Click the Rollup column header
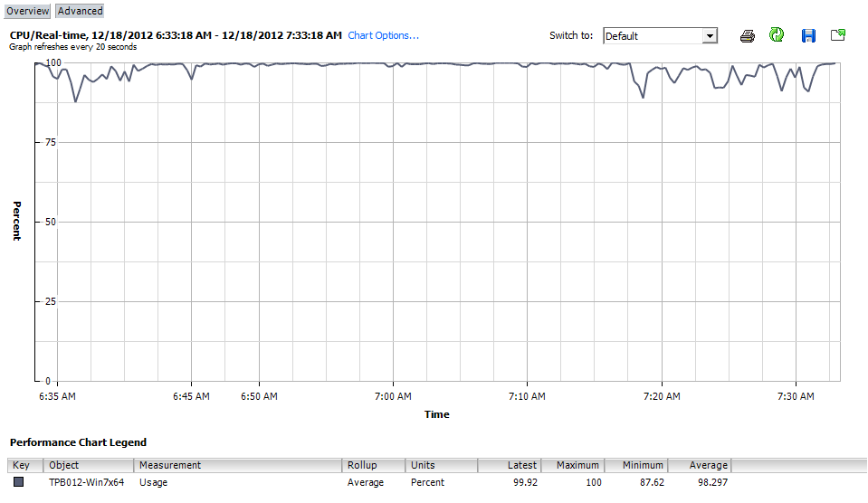 tap(373, 465)
